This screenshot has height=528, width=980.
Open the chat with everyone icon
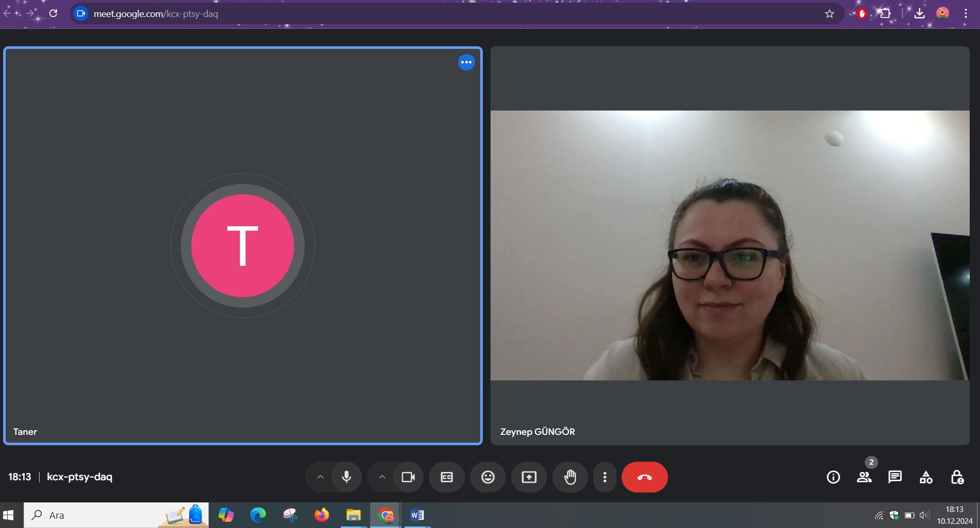coord(895,477)
